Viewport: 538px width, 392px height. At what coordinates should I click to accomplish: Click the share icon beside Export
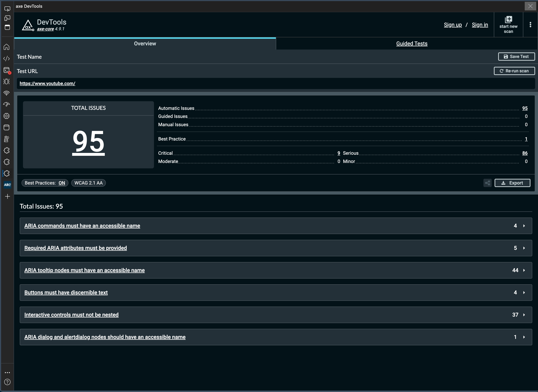coord(487,183)
